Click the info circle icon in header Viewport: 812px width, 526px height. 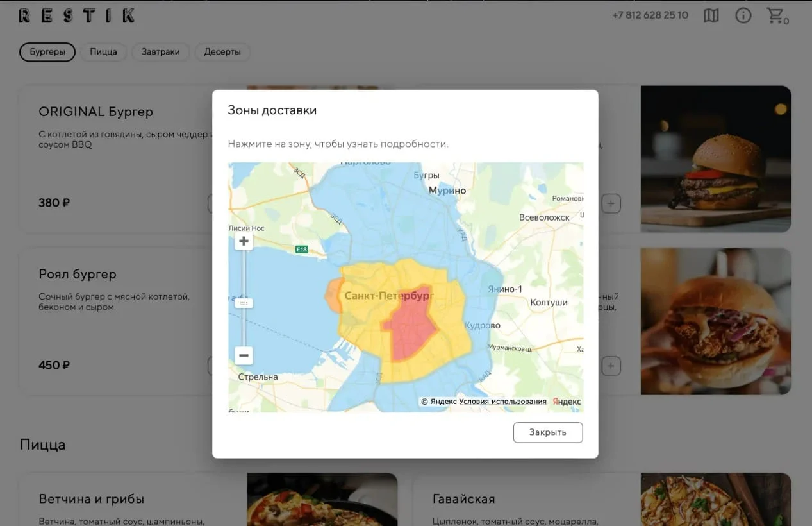click(743, 15)
